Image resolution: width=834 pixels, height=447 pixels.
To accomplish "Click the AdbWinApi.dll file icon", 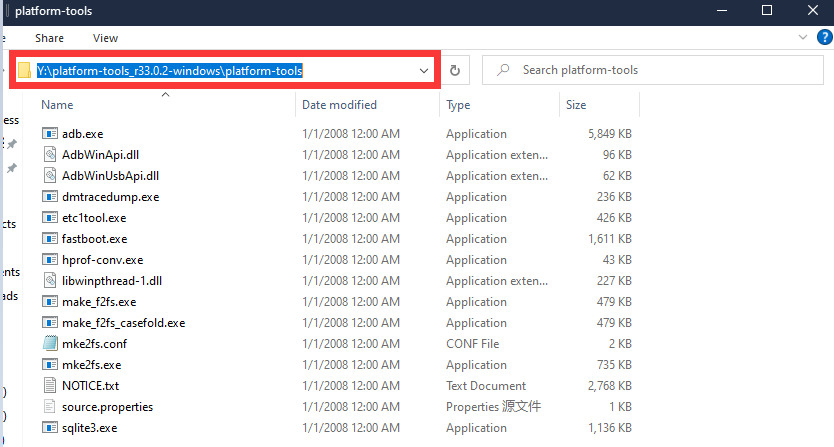I will coord(51,155).
